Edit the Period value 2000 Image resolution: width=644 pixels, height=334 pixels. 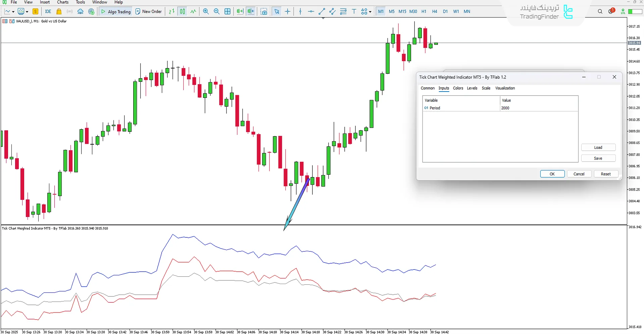[x=505, y=108]
